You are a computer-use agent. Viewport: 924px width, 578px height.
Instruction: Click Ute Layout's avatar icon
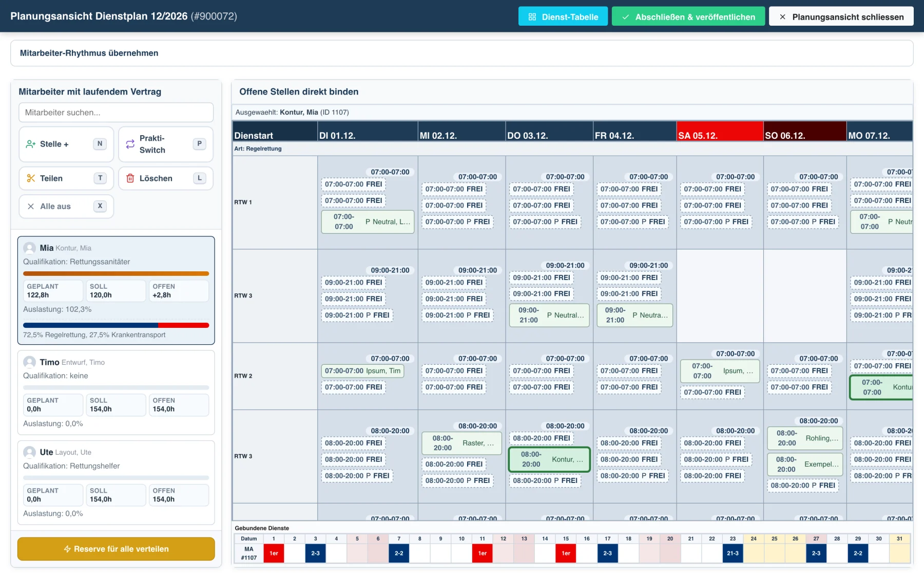coord(30,452)
